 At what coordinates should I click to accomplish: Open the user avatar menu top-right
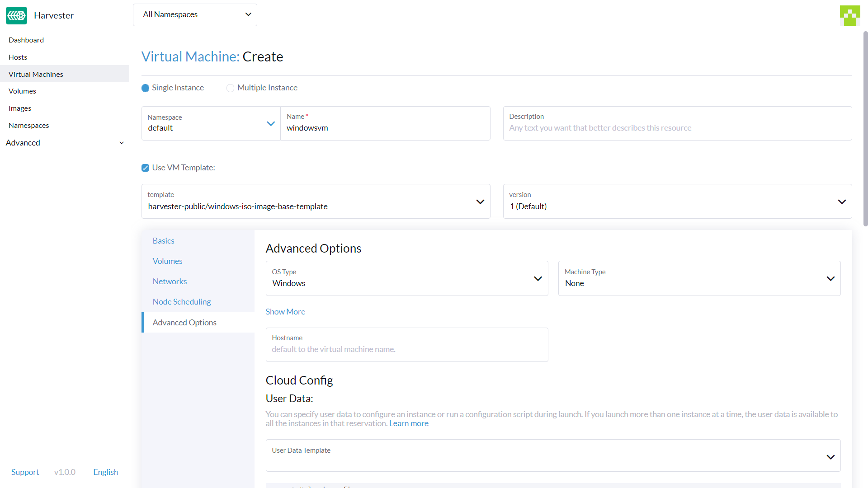(x=850, y=15)
